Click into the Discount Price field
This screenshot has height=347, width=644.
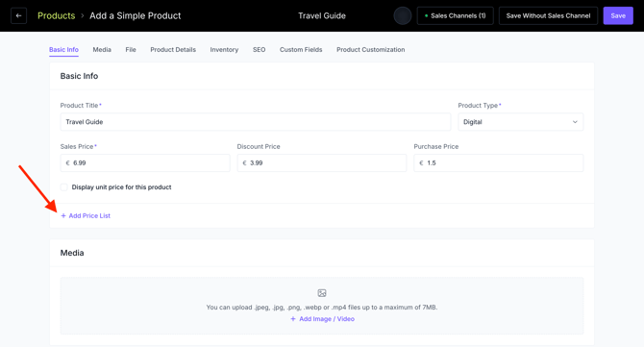[322, 163]
